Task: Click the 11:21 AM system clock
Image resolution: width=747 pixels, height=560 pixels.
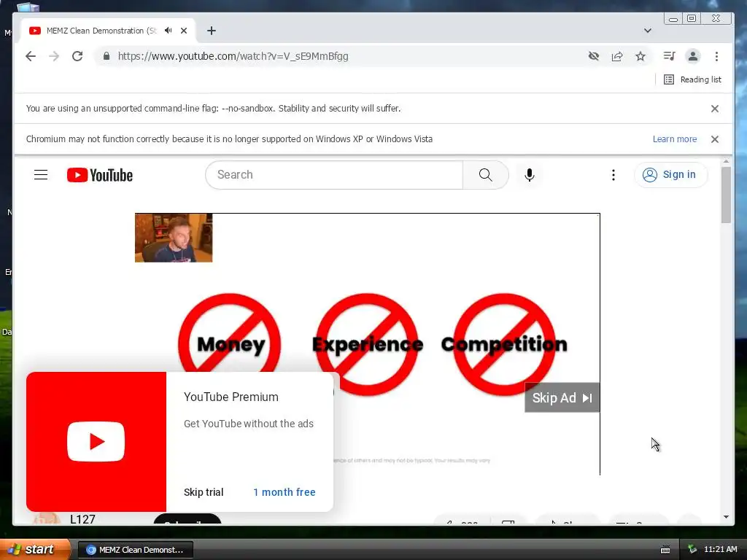Action: click(720, 549)
